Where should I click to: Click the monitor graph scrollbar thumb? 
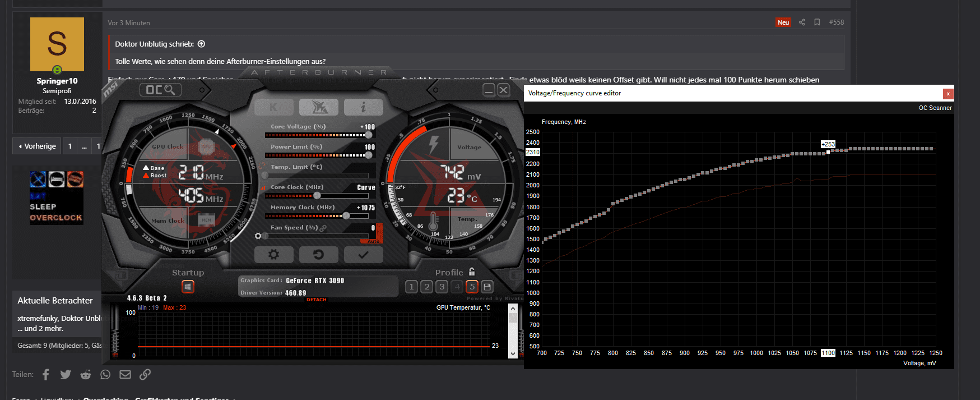click(513, 318)
